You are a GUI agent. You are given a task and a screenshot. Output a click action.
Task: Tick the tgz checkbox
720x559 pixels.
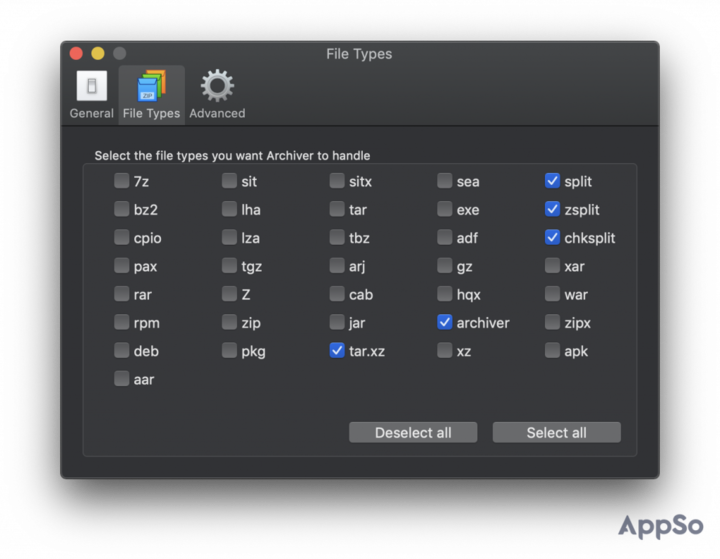click(x=229, y=265)
